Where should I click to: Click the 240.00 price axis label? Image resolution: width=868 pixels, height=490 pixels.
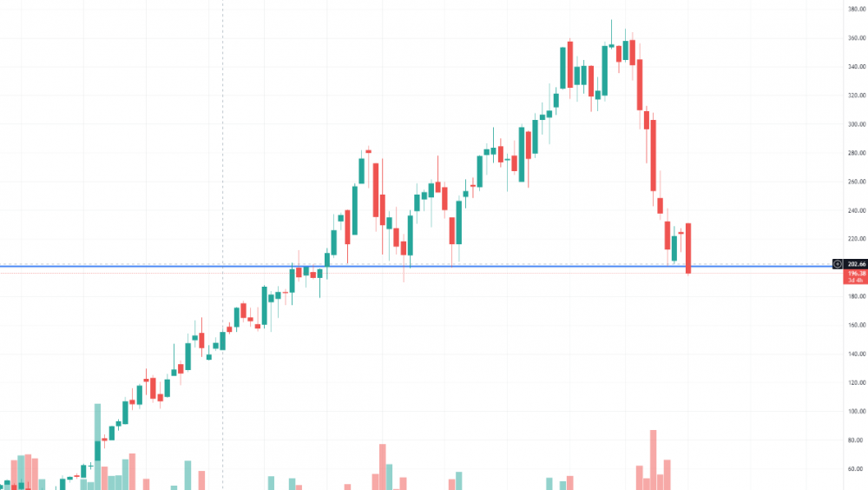pyautogui.click(x=856, y=210)
